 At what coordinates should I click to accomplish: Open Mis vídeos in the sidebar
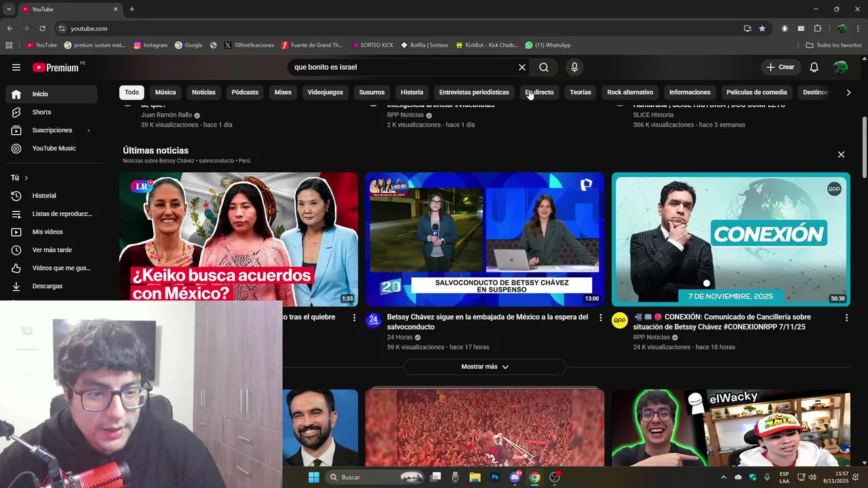click(x=52, y=232)
